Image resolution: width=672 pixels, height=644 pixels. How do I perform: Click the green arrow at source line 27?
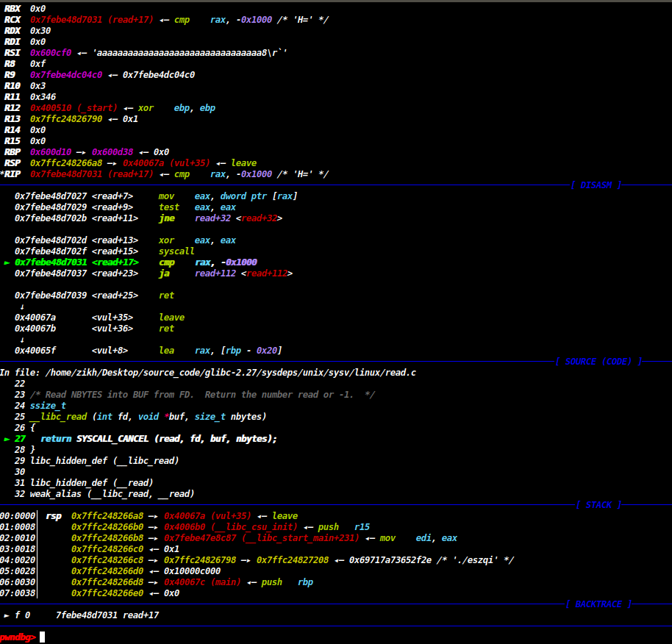point(7,439)
